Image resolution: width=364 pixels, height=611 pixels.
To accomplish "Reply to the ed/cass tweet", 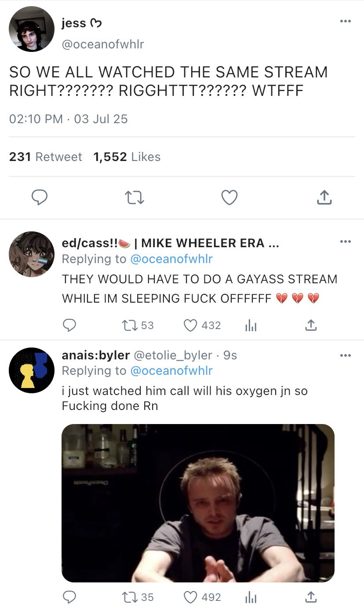I will pos(69,325).
